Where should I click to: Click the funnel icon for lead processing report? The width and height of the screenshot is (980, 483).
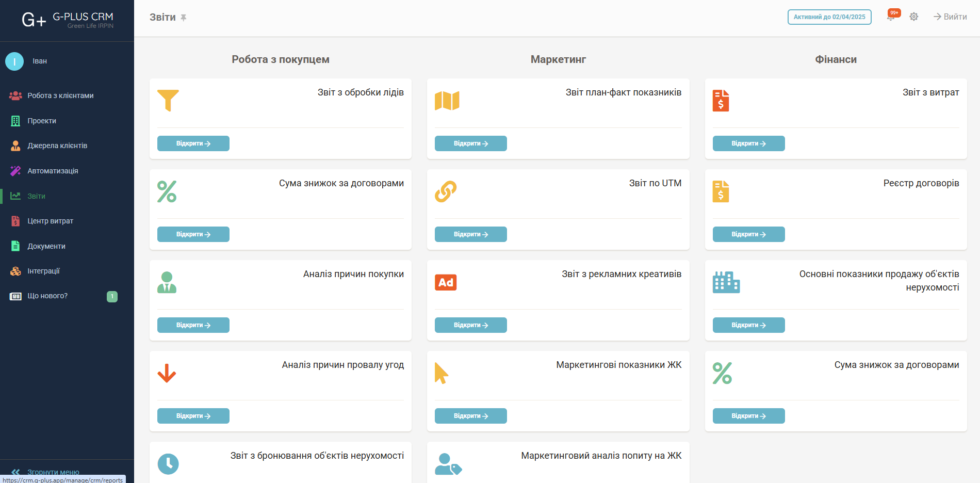coord(168,101)
